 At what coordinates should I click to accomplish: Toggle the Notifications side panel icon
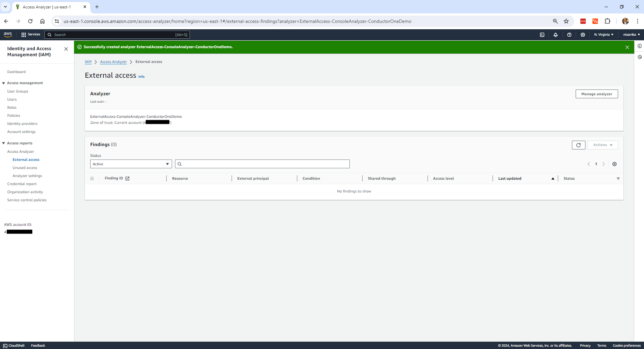tap(640, 57)
